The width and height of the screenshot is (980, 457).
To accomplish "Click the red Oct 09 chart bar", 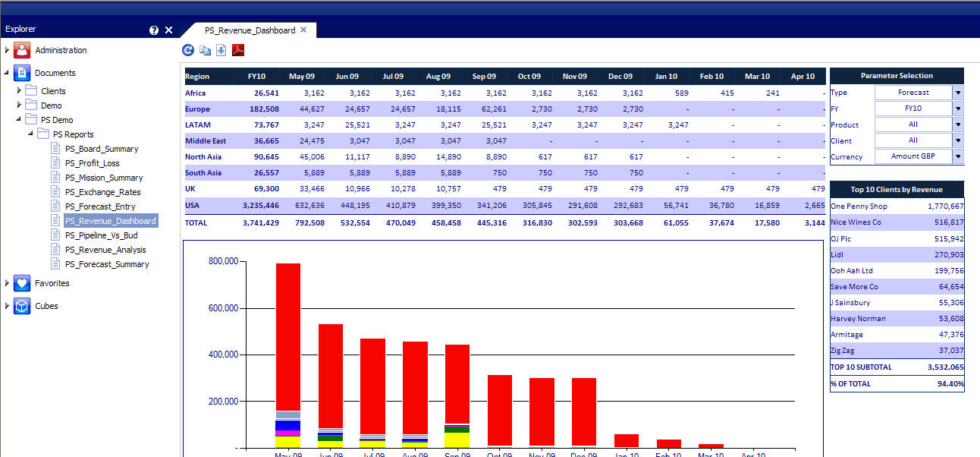I will (x=500, y=409).
